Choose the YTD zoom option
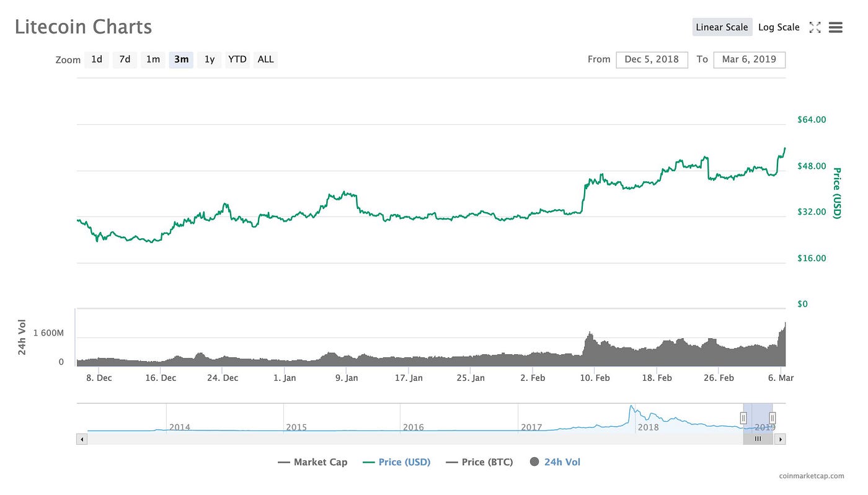The width and height of the screenshot is (868, 495). [237, 60]
